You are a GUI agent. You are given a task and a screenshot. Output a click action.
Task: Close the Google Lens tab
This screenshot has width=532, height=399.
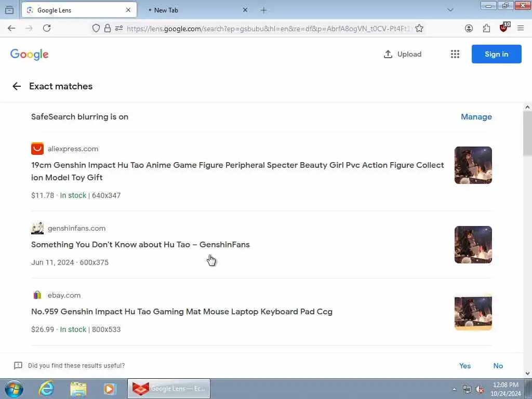(128, 10)
